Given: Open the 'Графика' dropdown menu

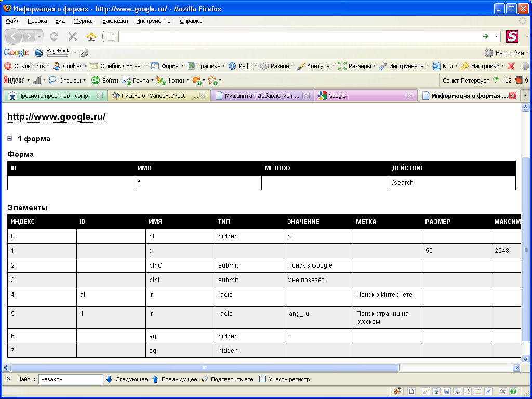Looking at the screenshot, I should pos(206,66).
